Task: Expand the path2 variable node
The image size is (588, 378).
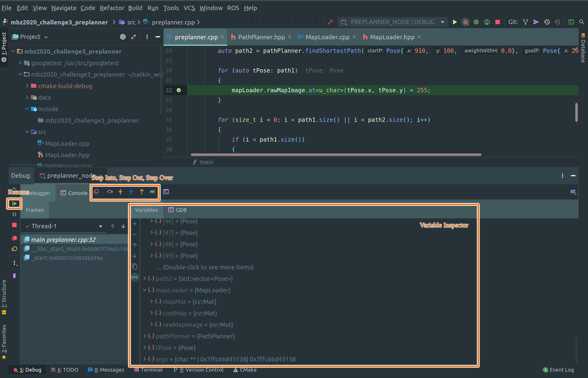Action: pos(145,278)
